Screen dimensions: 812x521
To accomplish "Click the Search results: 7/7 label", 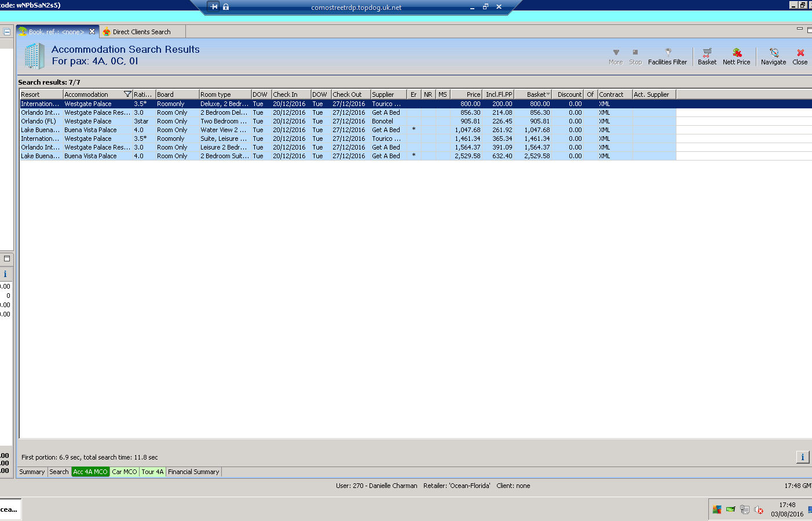I will point(49,82).
